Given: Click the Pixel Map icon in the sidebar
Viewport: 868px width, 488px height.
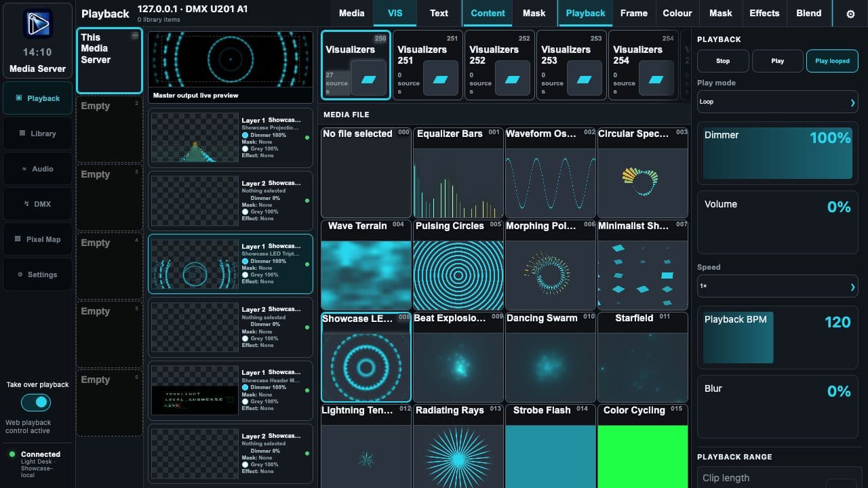Looking at the screenshot, I should 18,239.
